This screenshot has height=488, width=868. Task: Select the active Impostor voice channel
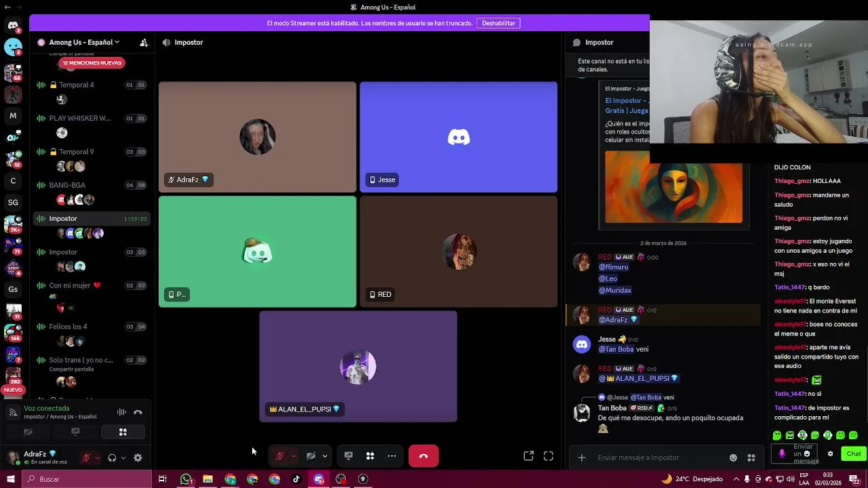click(92, 218)
